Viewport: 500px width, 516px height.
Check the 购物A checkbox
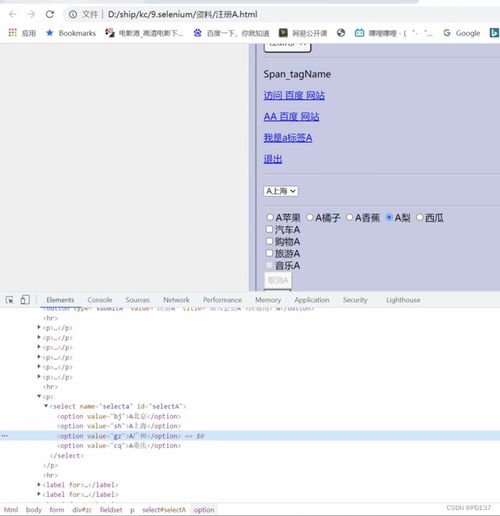pos(269,241)
